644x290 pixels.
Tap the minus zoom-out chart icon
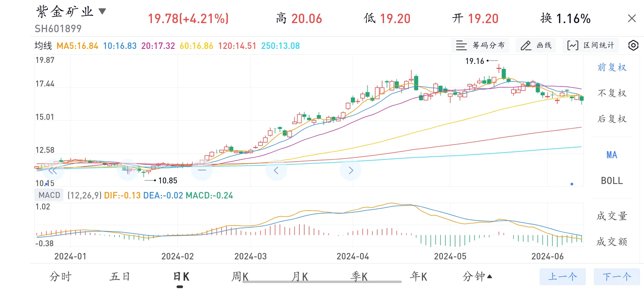click(x=202, y=170)
